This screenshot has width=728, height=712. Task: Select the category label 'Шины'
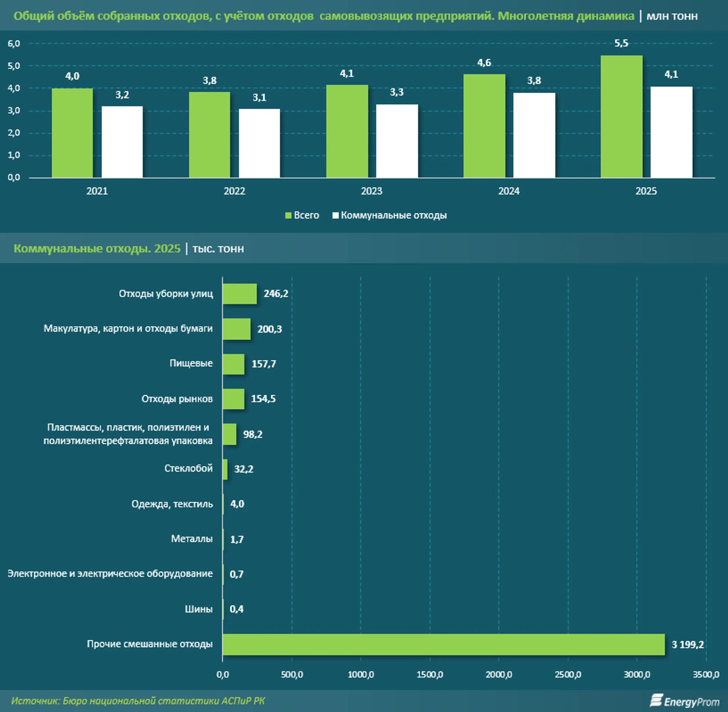(x=199, y=609)
